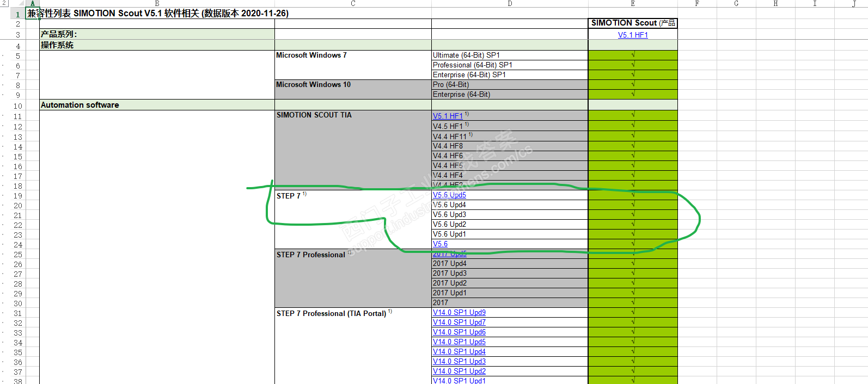
Task: Click the '2017' cell in row 30
Action: coord(510,302)
